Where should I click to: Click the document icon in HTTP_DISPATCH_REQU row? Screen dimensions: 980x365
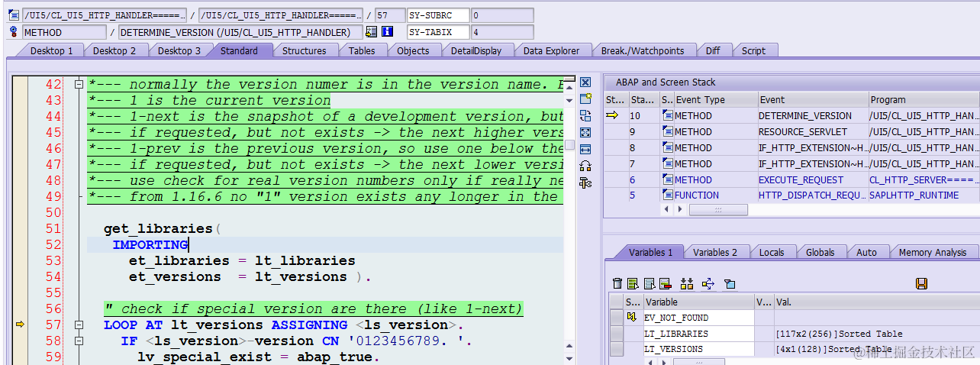point(667,195)
